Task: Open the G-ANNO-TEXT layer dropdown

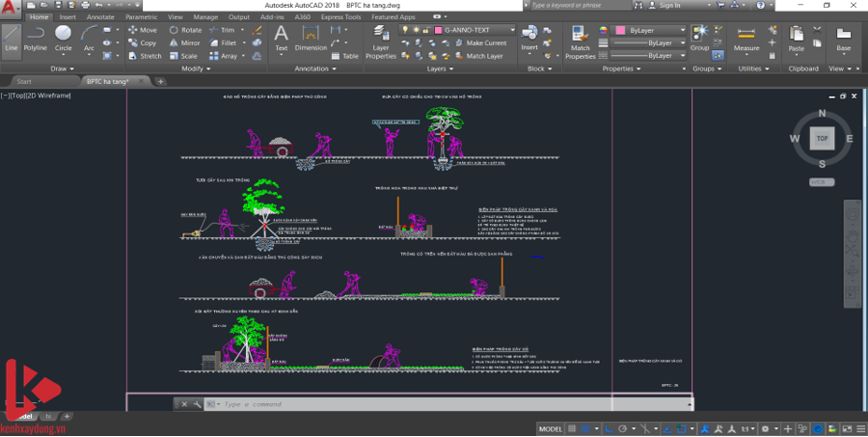Action: pyautogui.click(x=475, y=30)
